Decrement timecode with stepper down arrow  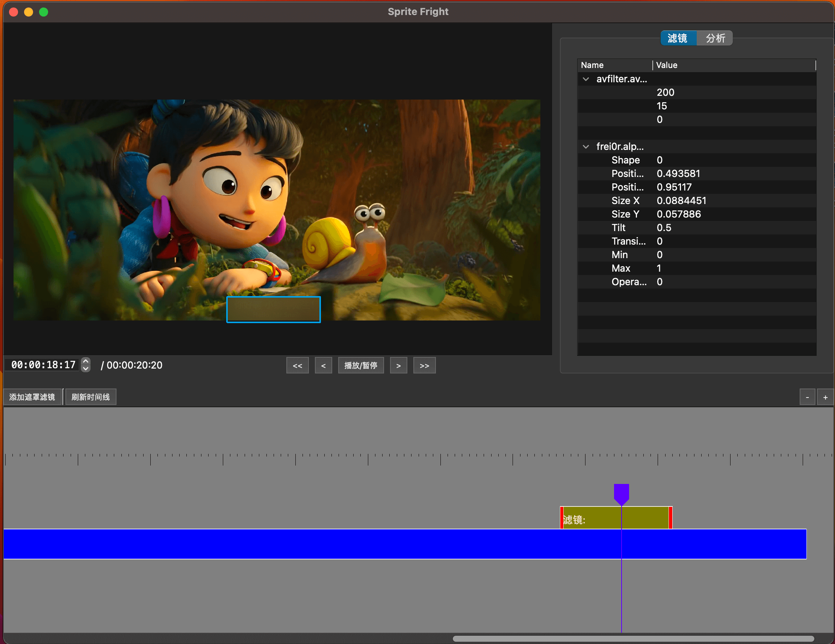(86, 369)
